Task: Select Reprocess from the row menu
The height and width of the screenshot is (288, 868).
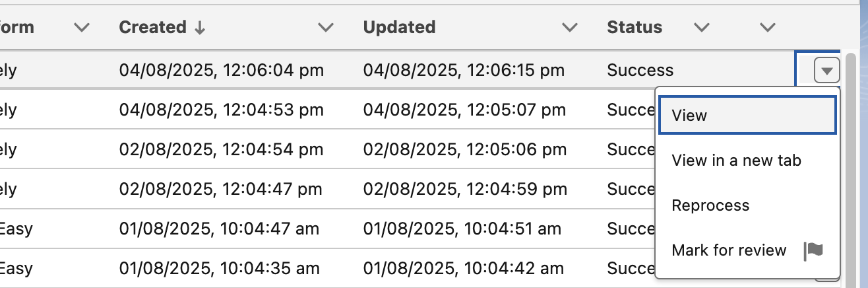Action: 710,205
